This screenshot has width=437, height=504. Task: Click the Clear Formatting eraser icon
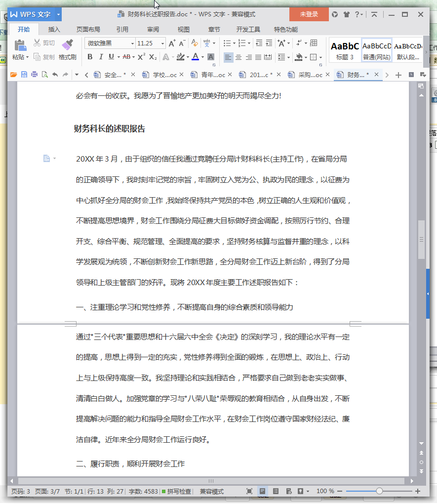[195, 43]
